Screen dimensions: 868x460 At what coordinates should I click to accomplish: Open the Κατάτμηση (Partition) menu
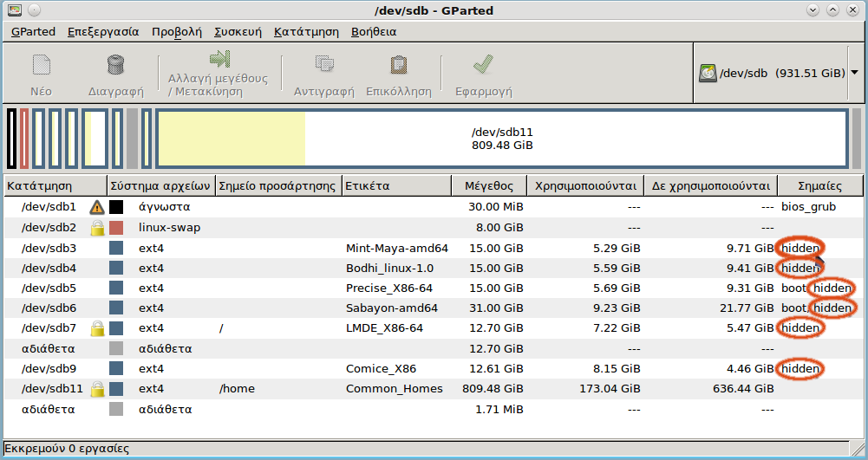coord(306,31)
